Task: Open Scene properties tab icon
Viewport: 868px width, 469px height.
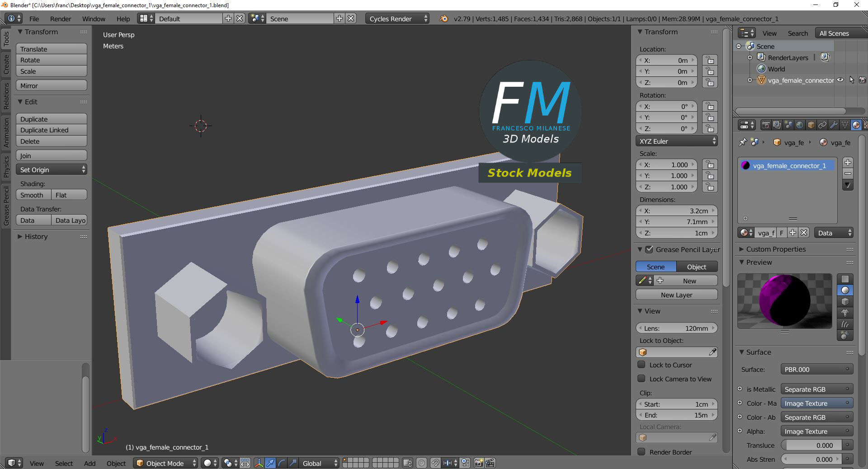Action: (788, 125)
